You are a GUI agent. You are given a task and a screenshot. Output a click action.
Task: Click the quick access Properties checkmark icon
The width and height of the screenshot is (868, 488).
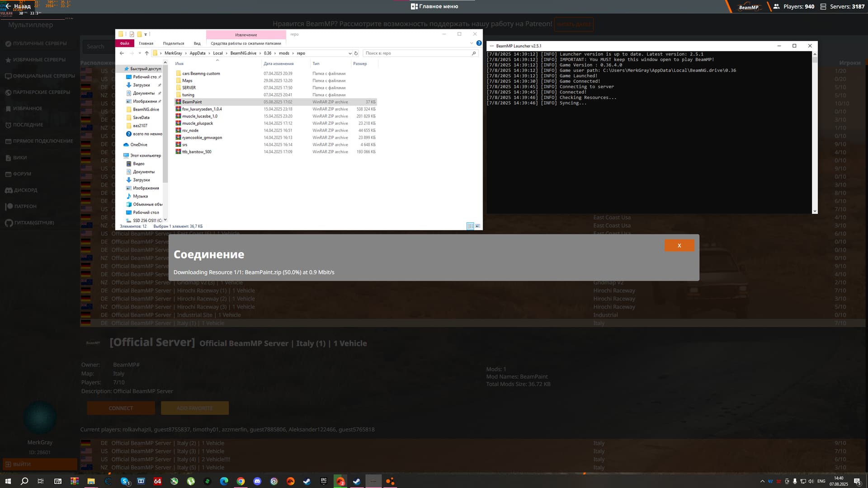[132, 34]
